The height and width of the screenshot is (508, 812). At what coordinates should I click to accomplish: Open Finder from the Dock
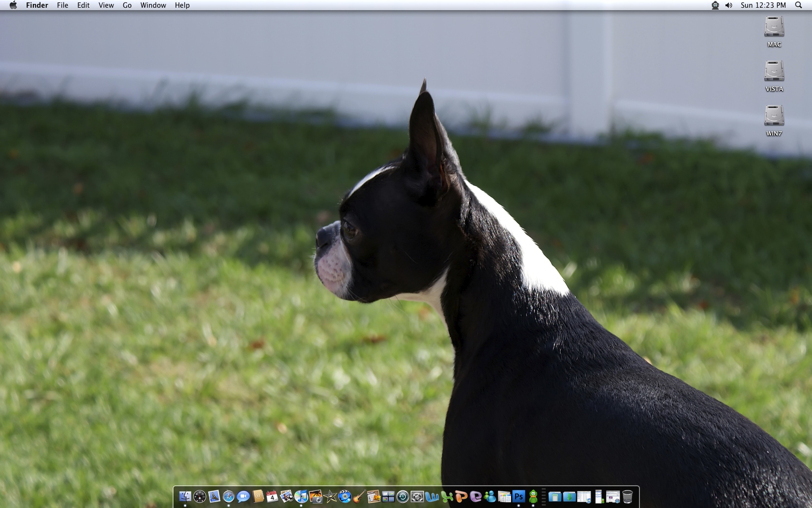click(x=185, y=496)
